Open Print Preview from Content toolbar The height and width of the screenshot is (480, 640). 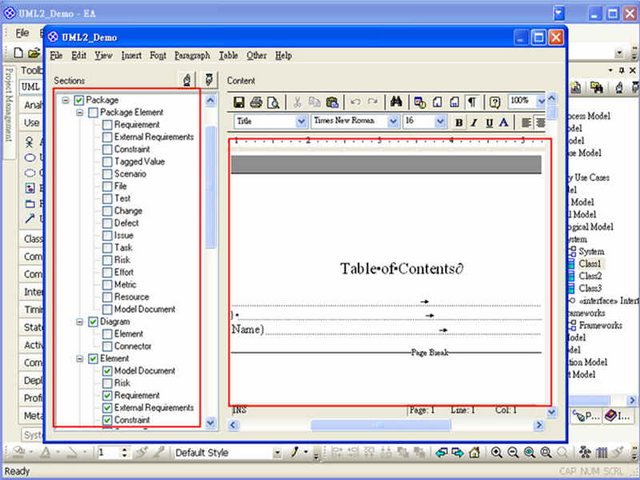point(273,102)
